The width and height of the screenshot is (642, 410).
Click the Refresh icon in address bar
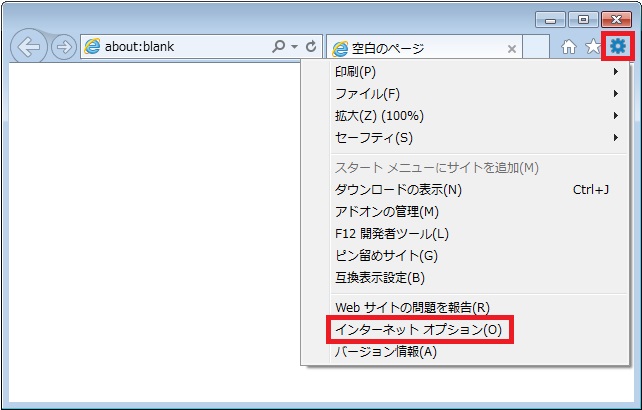tap(311, 46)
